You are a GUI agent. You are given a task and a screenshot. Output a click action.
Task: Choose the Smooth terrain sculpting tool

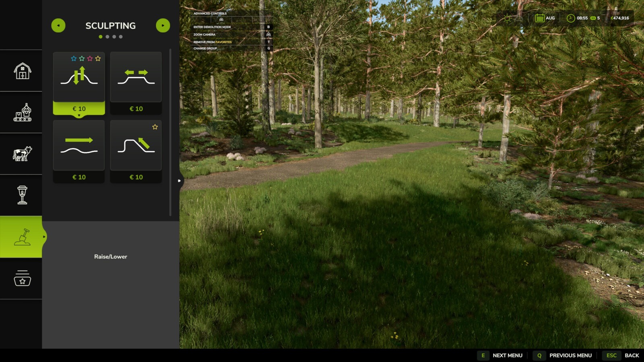[x=79, y=146]
